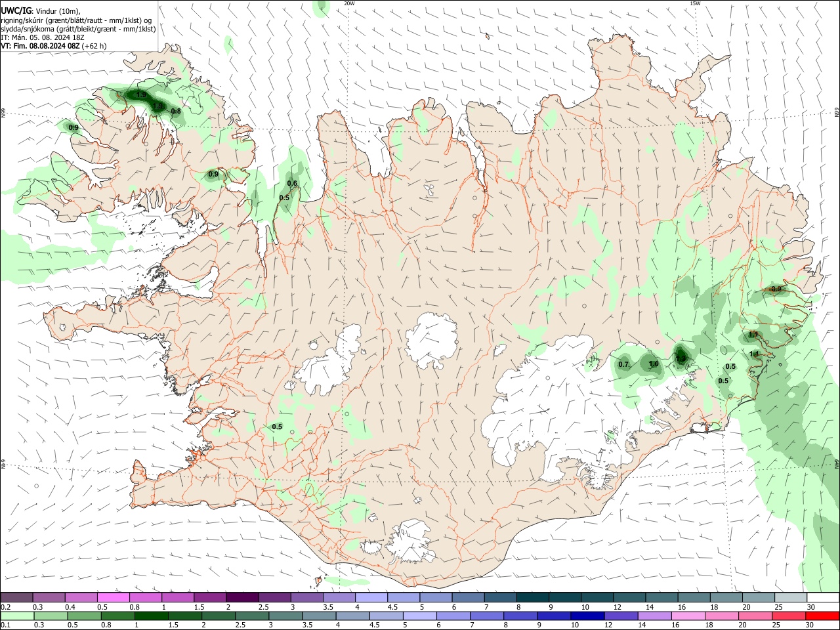Screen dimensions: 840x630
Task: Click the upper legend swatch between 1 and 1.5
Action: 178,597
